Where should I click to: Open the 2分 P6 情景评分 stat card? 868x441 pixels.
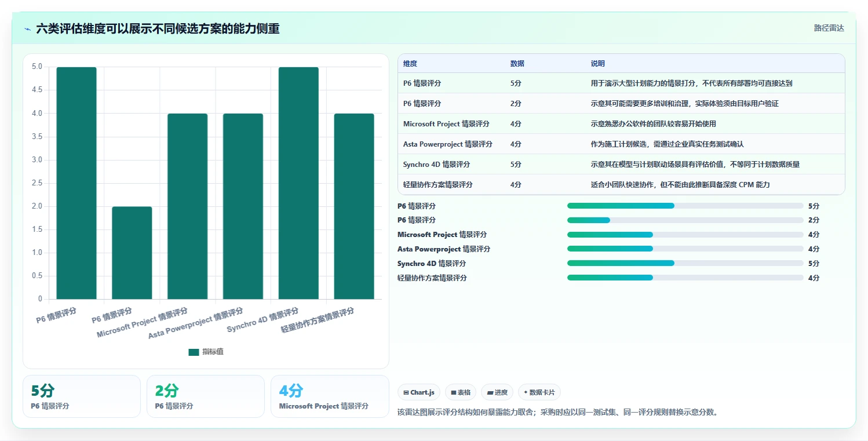206,396
